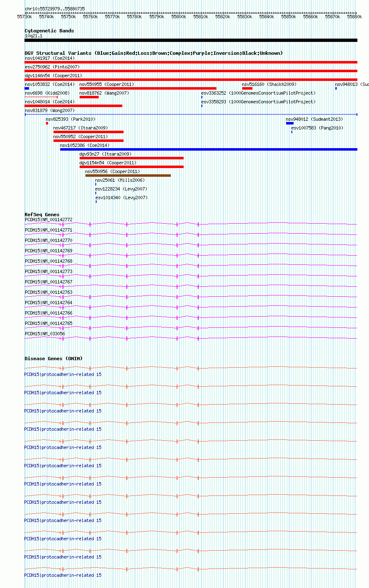The width and height of the screenshot is (369, 588).
Task: Open transcript PCDH15|NM_001142770
Action: [49, 240]
